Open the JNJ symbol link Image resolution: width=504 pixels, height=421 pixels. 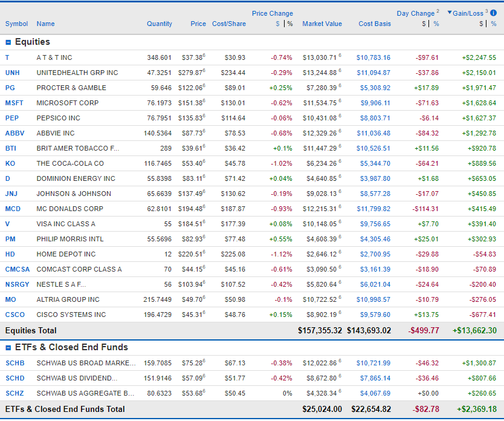tap(11, 194)
